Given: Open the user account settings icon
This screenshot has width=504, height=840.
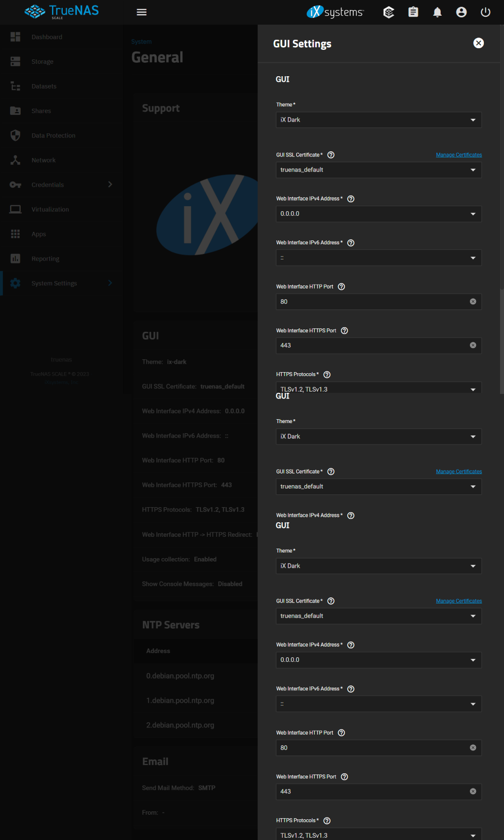Looking at the screenshot, I should tap(461, 12).
